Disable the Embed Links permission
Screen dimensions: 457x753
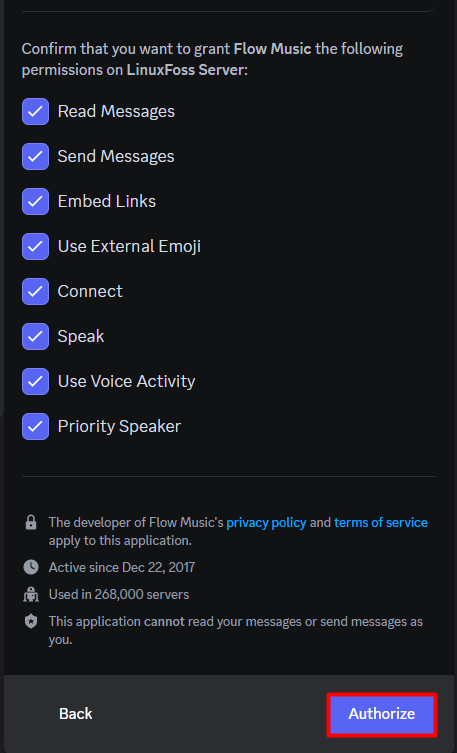tap(35, 201)
